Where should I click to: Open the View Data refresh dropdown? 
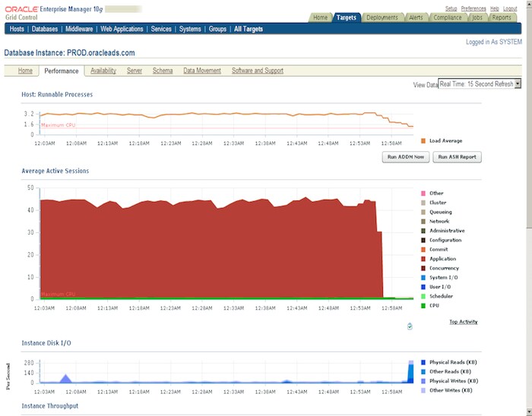[480, 84]
